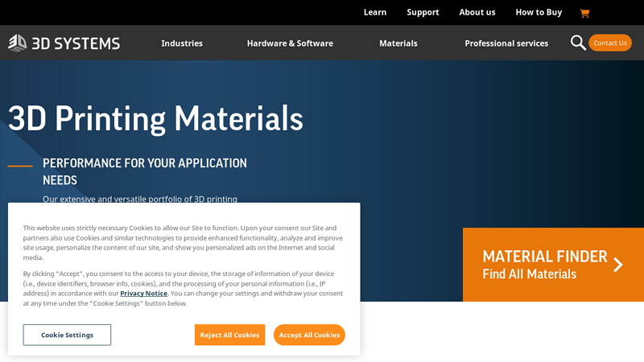Open the About us menu
Image resolution: width=644 pixels, height=362 pixels.
(x=477, y=12)
